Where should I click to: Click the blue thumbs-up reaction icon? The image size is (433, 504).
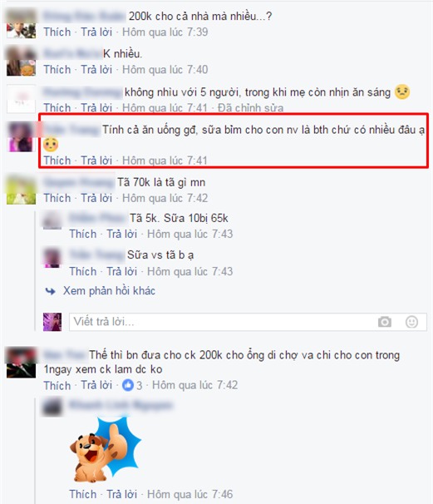[128, 385]
